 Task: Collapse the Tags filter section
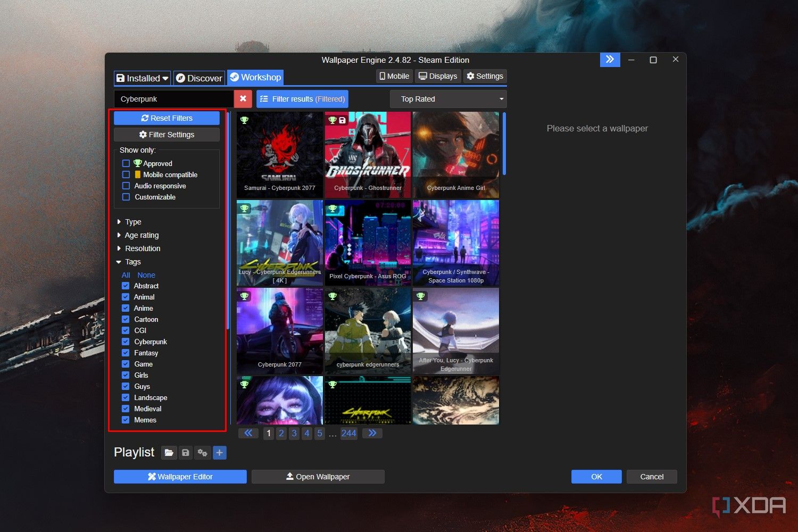click(x=128, y=262)
